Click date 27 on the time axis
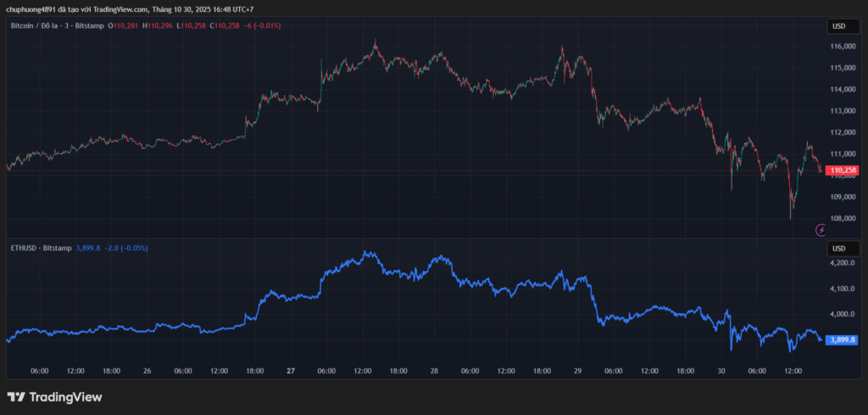 point(291,371)
